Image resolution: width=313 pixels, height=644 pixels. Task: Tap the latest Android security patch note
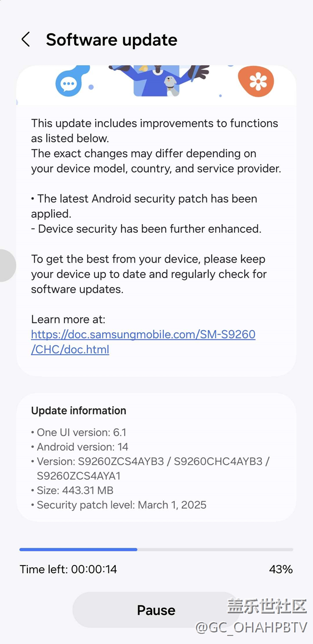click(x=144, y=205)
